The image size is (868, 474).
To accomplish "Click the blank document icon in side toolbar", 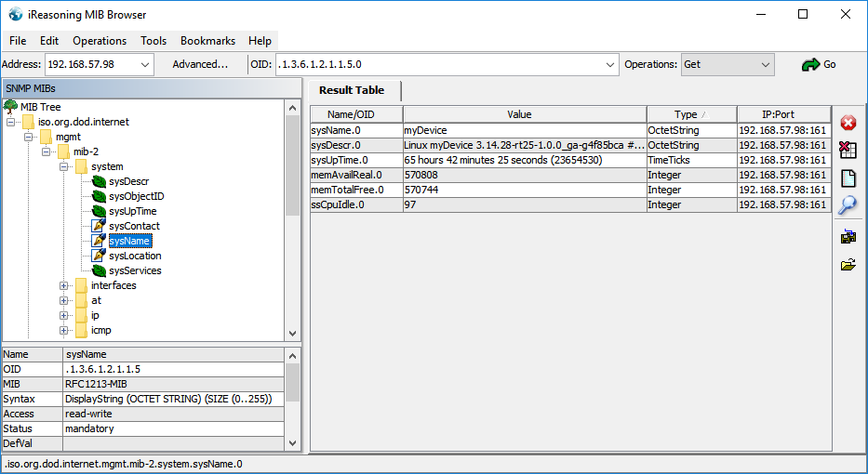I will click(x=848, y=178).
